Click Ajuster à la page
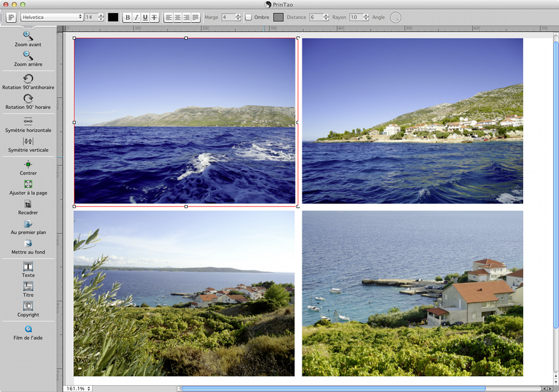This screenshot has width=559, height=392. pos(28,184)
